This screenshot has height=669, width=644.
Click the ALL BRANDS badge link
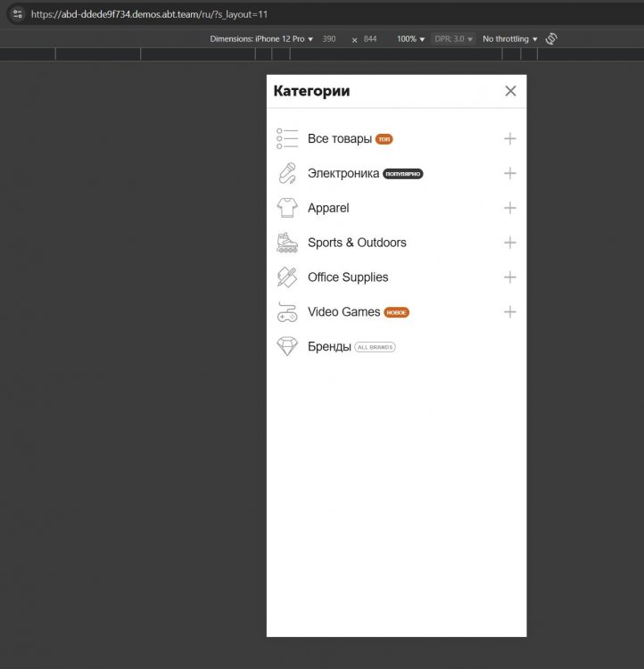pyautogui.click(x=375, y=347)
